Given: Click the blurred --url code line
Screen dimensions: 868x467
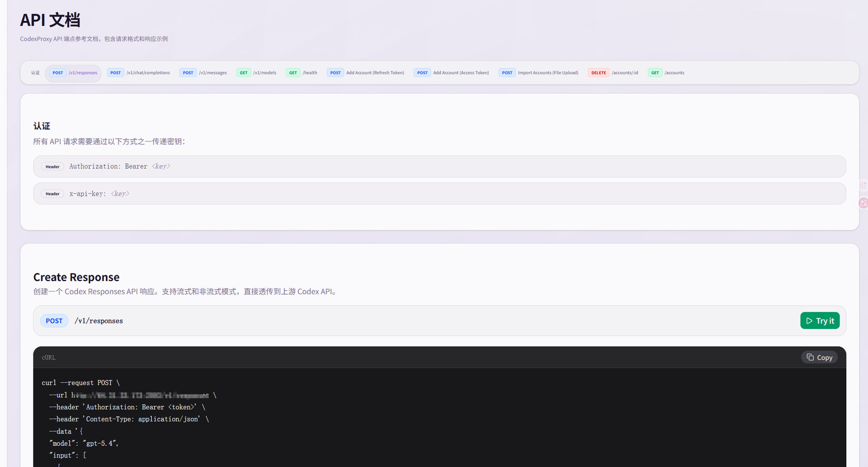Looking at the screenshot, I should pos(133,395).
